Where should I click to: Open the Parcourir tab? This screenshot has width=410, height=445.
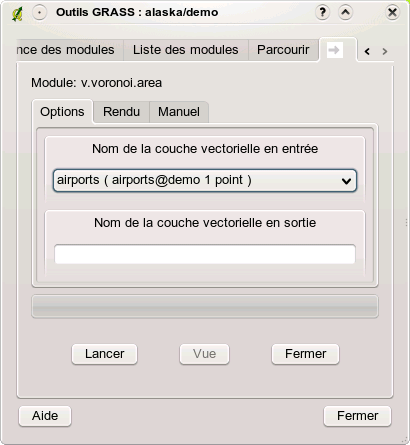click(x=283, y=50)
